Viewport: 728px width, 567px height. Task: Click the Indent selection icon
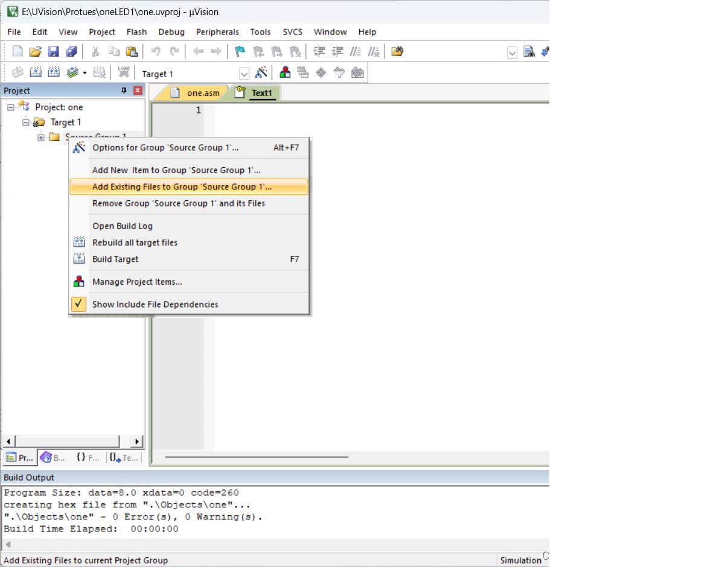[x=319, y=52]
